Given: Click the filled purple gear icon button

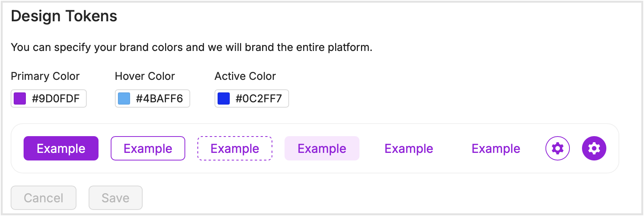Looking at the screenshot, I should coord(594,148).
